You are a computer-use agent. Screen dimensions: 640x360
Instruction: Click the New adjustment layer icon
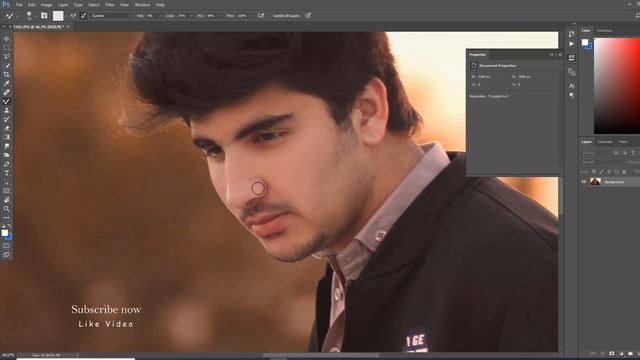[x=621, y=353]
